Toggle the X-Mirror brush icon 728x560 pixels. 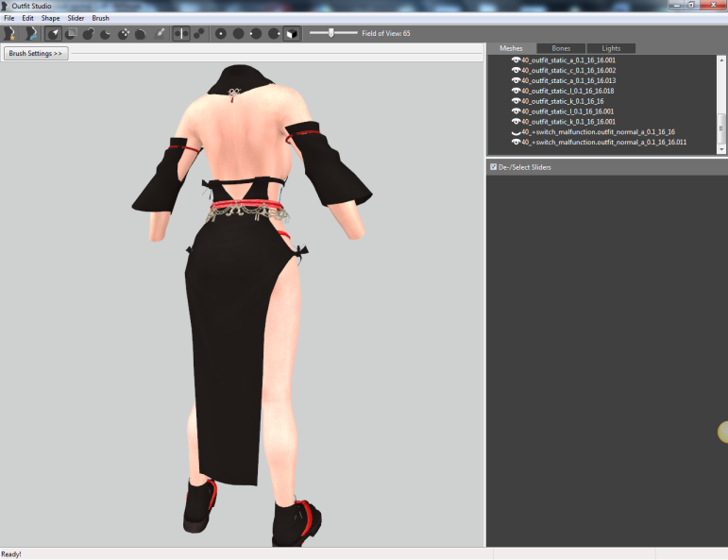[x=181, y=33]
